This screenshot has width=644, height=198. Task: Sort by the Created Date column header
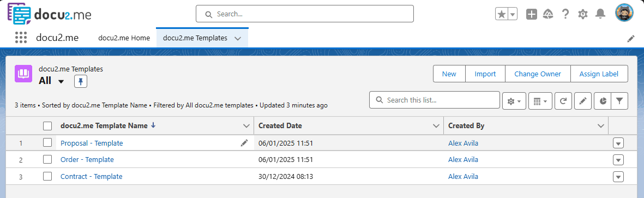point(280,125)
